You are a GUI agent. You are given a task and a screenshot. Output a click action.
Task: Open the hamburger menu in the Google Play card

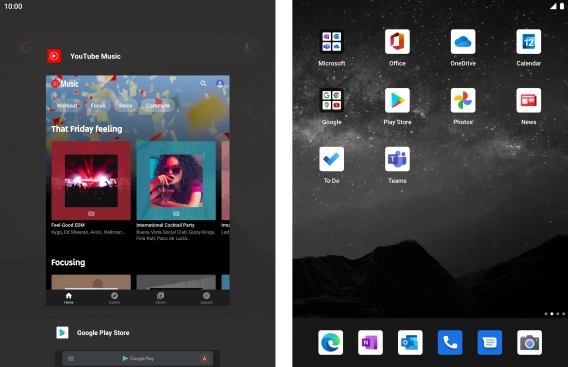[x=71, y=359]
